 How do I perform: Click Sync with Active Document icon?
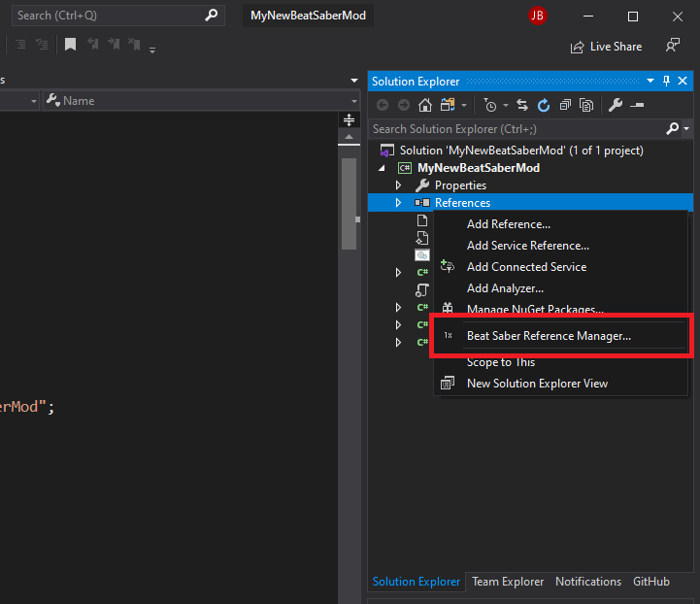tap(522, 105)
